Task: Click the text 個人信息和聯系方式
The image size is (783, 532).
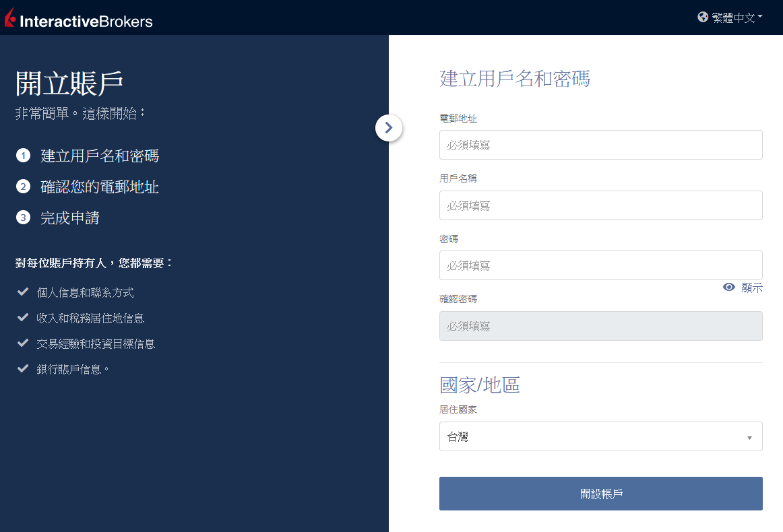Action: (86, 292)
